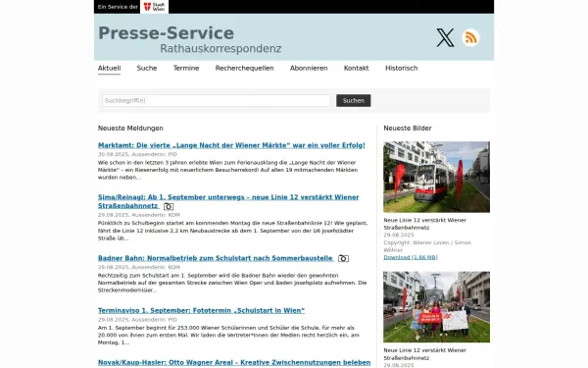588x368 pixels.
Task: Open the X (Twitter) icon in header
Action: 445,37
